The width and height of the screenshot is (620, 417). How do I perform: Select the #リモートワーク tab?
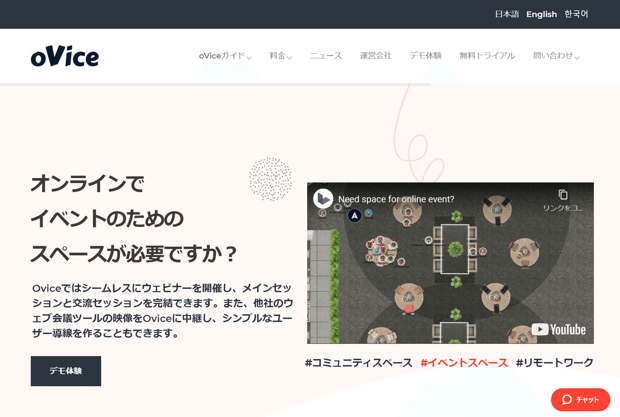click(x=554, y=362)
